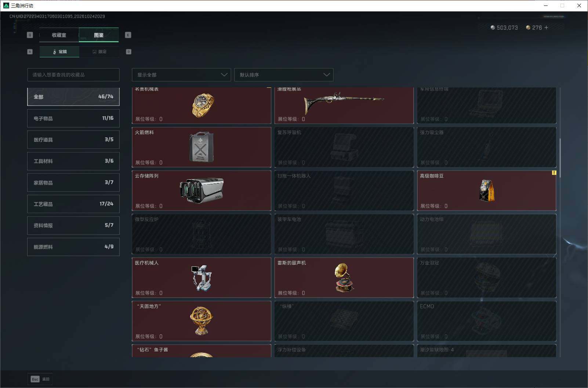Select the golden gramophone icon
The width and height of the screenshot is (588, 388).
click(344, 277)
